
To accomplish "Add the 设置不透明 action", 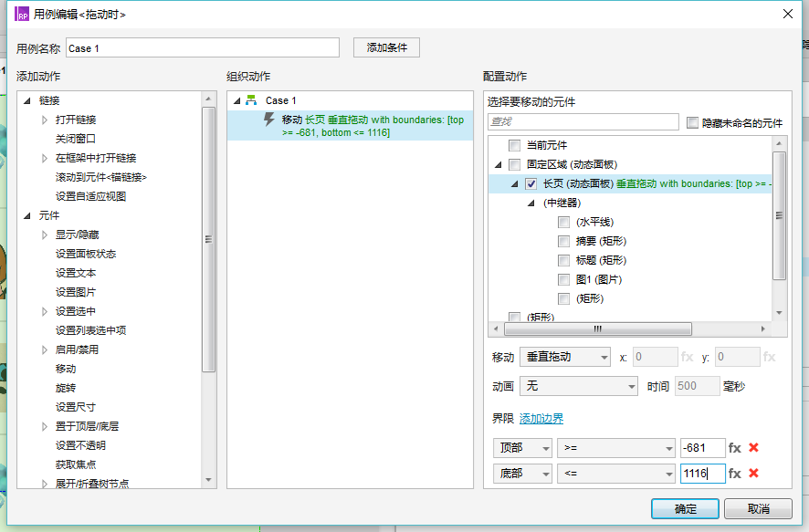I will click(x=80, y=445).
